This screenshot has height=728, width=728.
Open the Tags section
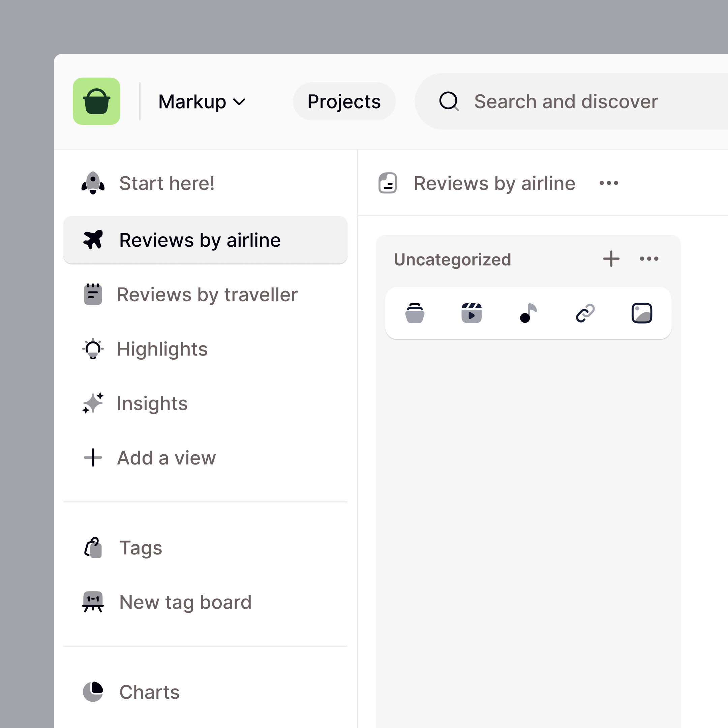205,548
